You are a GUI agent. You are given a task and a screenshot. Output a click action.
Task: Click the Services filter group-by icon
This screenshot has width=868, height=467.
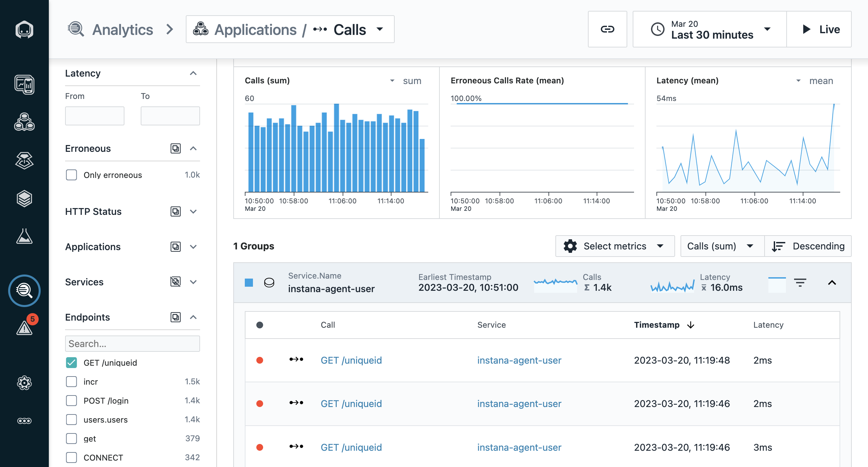[175, 282]
